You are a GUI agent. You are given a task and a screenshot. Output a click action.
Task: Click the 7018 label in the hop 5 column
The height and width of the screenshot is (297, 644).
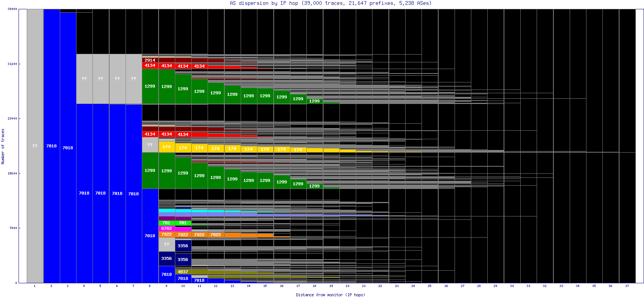101,193
